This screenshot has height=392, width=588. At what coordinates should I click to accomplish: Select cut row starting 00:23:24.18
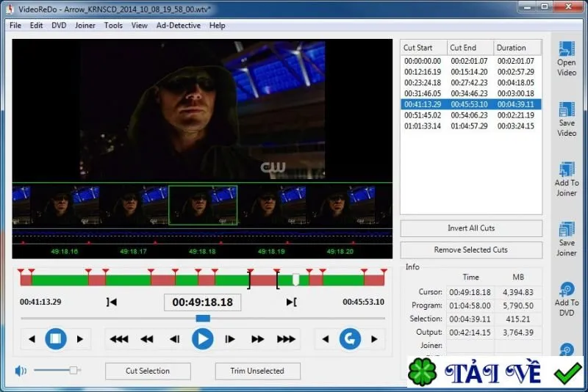tap(470, 82)
